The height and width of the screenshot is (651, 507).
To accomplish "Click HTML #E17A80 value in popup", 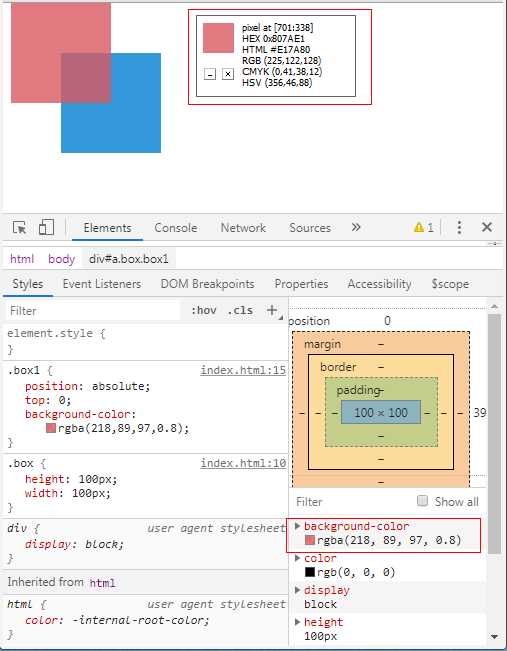I will (x=276, y=50).
